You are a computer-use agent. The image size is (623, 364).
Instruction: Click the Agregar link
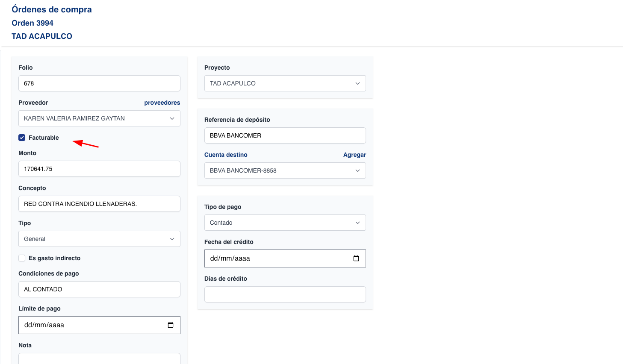354,155
